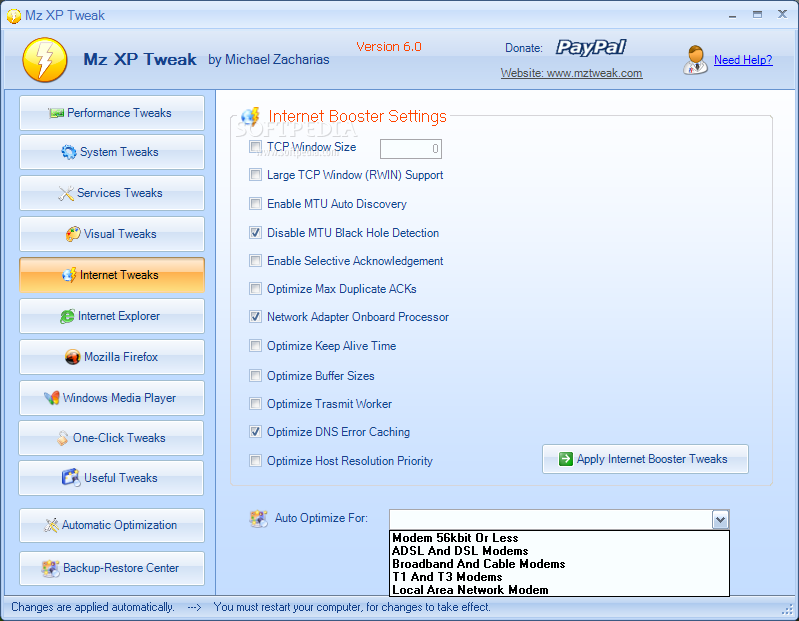Screen dimensions: 799x621
Task: Click the Services Tweaks wrench icon
Action: pos(66,193)
